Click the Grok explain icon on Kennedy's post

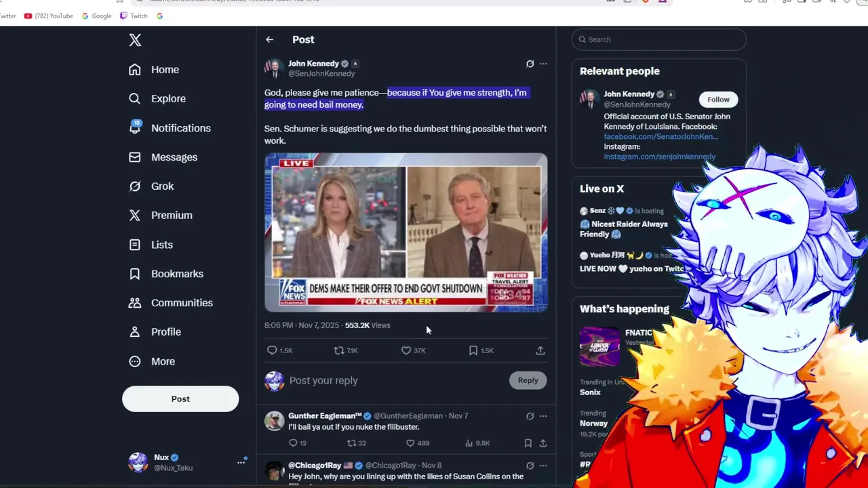tap(530, 64)
